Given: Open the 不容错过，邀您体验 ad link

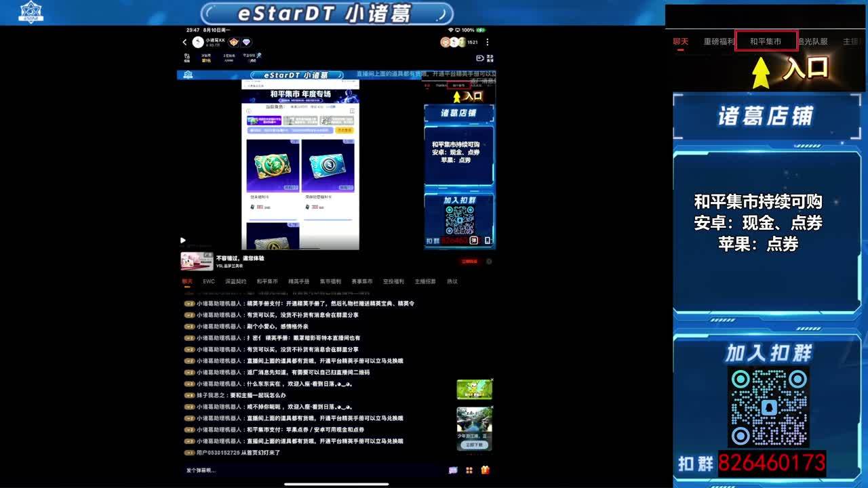Looking at the screenshot, I should point(240,258).
